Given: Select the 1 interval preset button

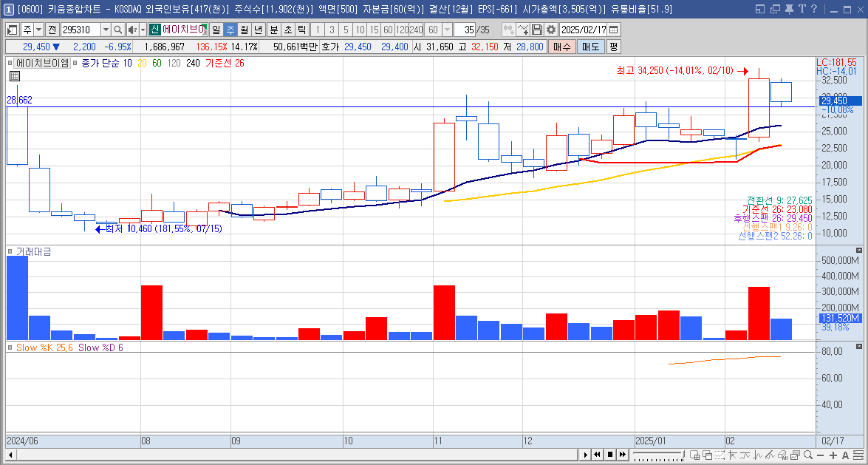Looking at the screenshot, I should click(317, 30).
